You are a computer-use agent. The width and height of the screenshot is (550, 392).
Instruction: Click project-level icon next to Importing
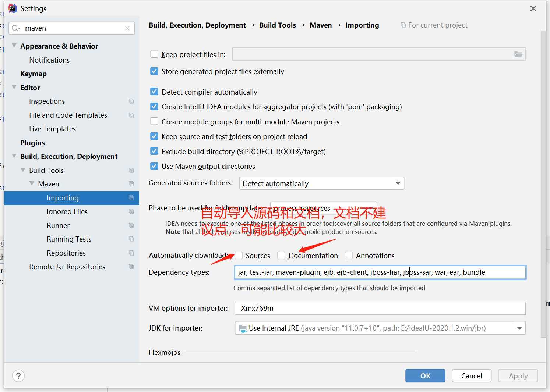(131, 198)
